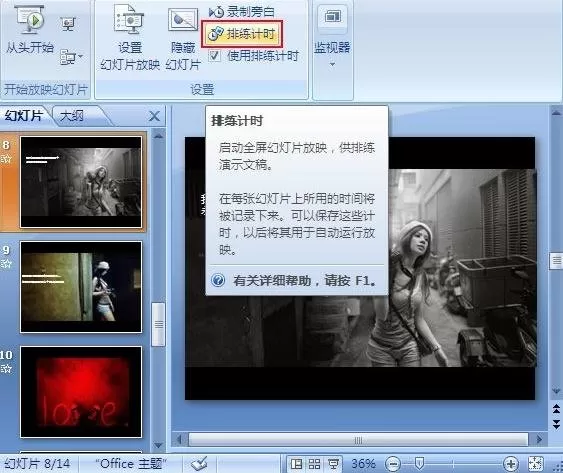Click editor scroll down arrow
563x473 pixels.
(557, 391)
